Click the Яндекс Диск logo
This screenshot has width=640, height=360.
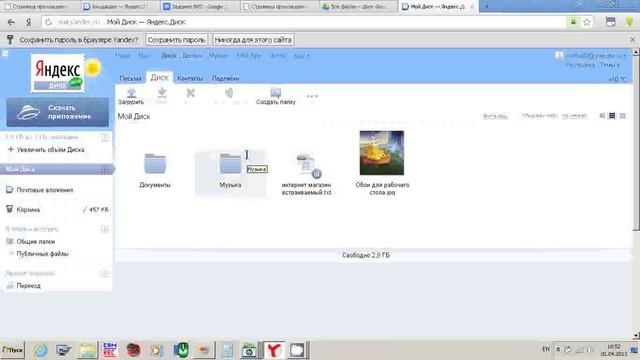(58, 73)
